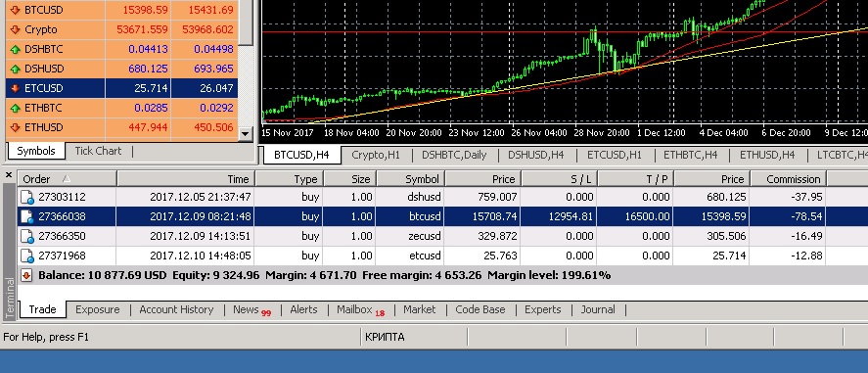Open the Crypto,H1 chart tab
The width and height of the screenshot is (868, 373).
pyautogui.click(x=376, y=155)
